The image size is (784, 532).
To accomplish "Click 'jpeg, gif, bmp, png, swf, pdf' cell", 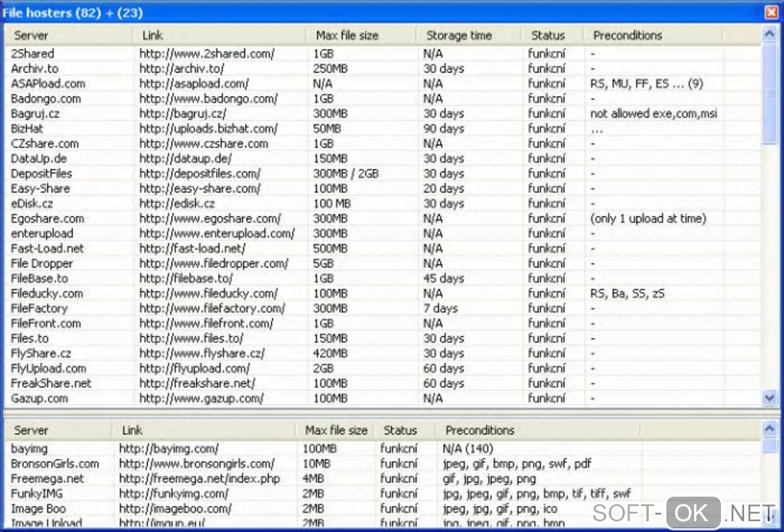I will click(x=517, y=464).
